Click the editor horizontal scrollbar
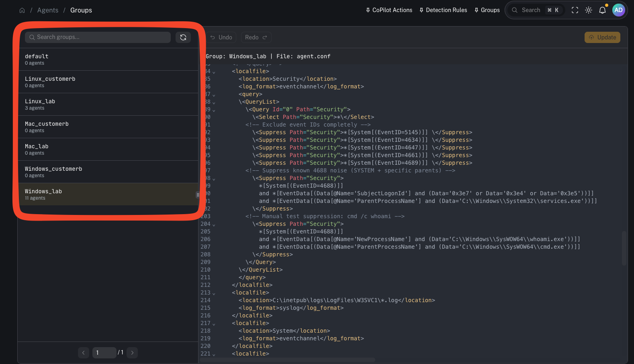 pos(288,360)
